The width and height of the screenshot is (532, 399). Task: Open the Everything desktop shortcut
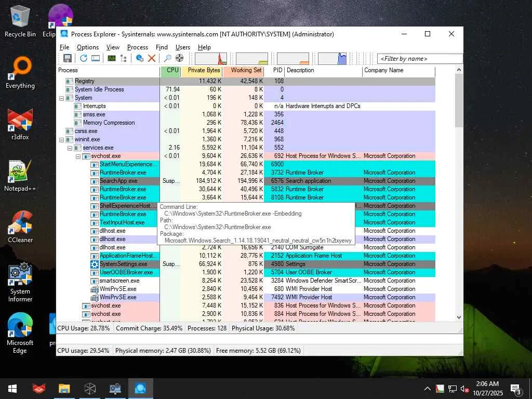[20, 73]
